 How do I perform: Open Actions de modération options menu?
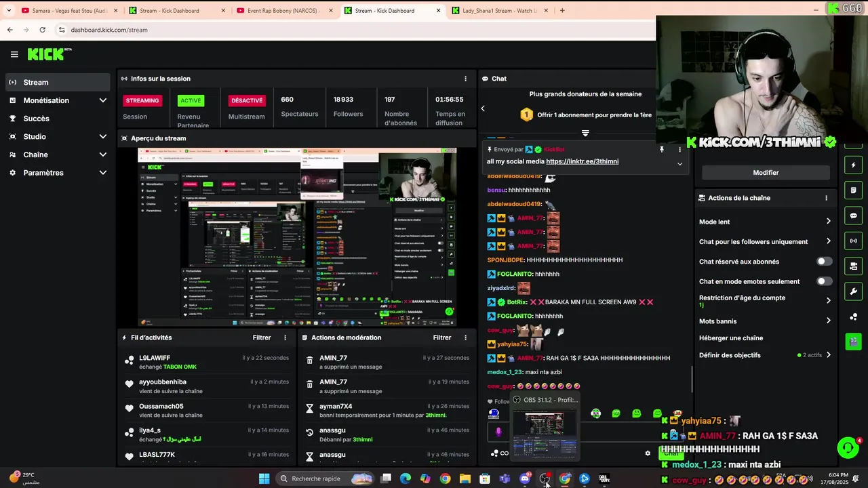tap(465, 338)
